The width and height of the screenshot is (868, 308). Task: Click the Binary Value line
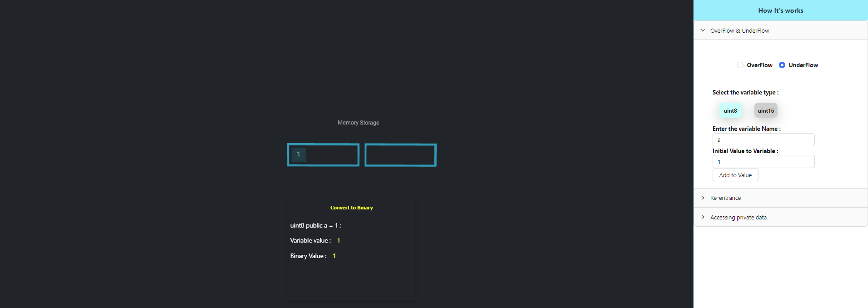pos(313,256)
